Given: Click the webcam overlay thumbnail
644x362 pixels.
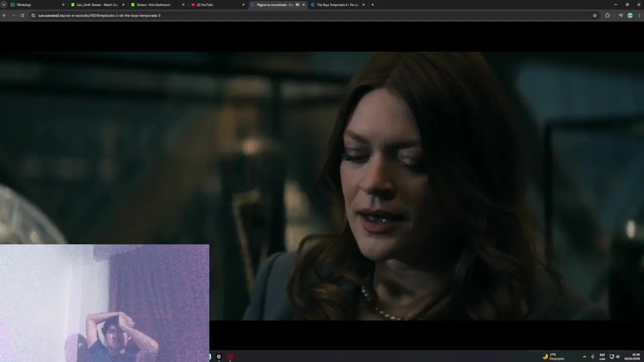Looking at the screenshot, I should tap(105, 303).
